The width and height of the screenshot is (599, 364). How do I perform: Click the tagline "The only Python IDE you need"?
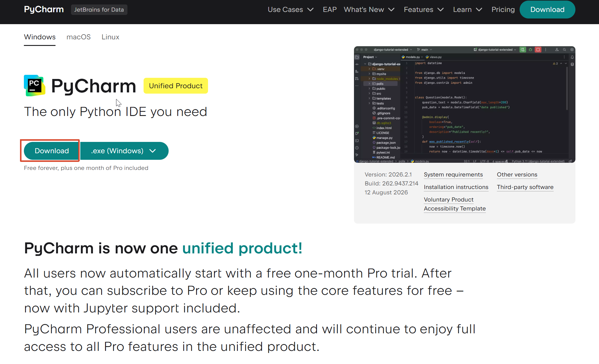point(116,112)
